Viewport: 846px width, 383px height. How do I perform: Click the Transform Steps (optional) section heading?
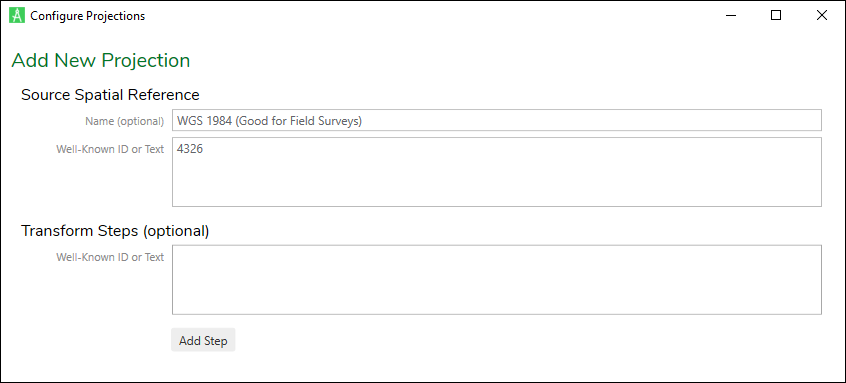[115, 231]
